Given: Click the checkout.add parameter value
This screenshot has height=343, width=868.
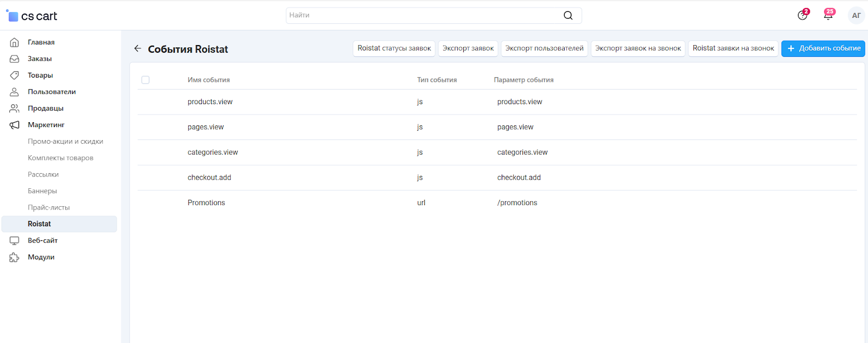Looking at the screenshot, I should coord(519,177).
